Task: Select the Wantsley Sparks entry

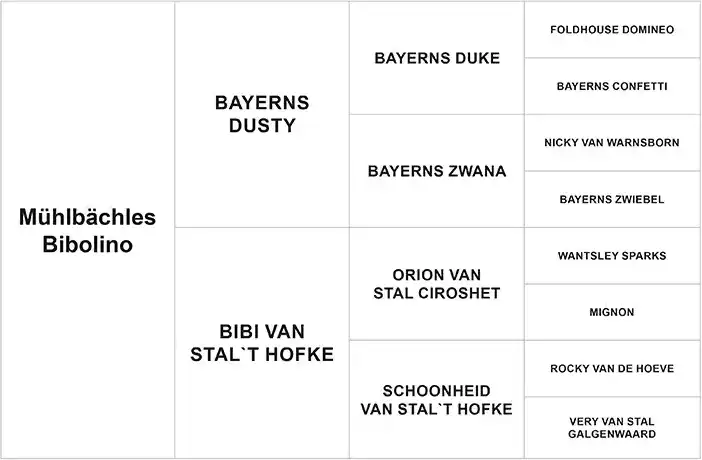Action: 612,256
